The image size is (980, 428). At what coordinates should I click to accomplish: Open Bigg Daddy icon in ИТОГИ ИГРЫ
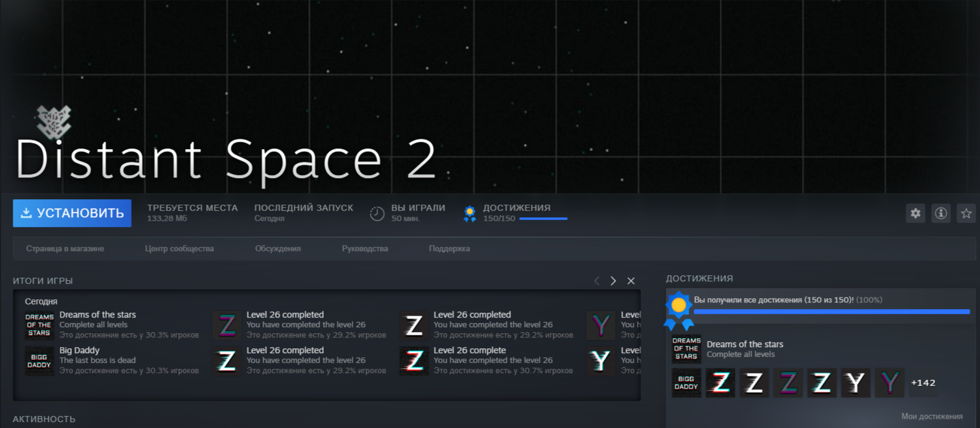coord(39,360)
